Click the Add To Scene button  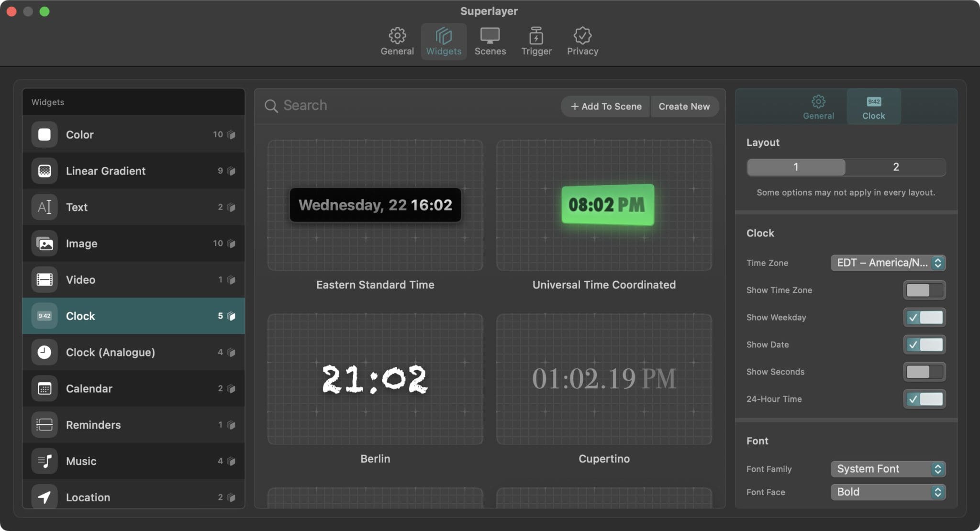click(x=605, y=106)
